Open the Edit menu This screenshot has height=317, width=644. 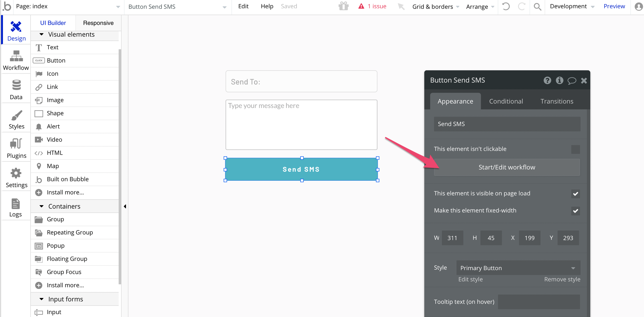click(x=243, y=6)
